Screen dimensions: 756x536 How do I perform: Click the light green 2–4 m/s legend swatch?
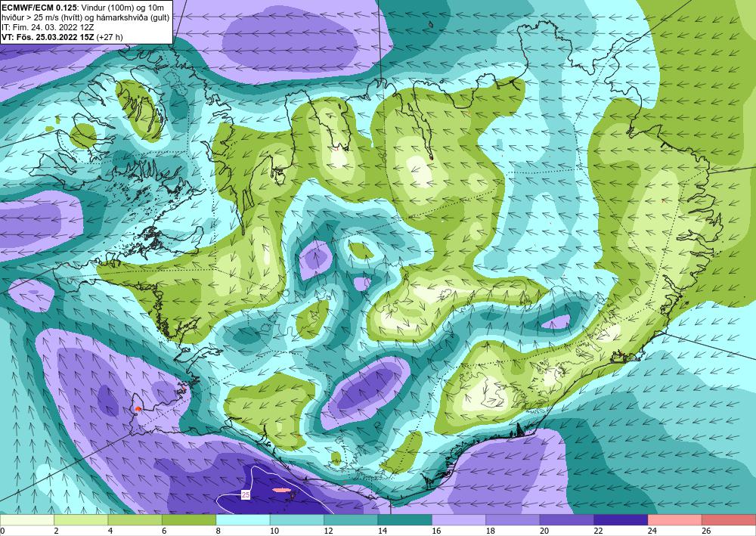81,520
